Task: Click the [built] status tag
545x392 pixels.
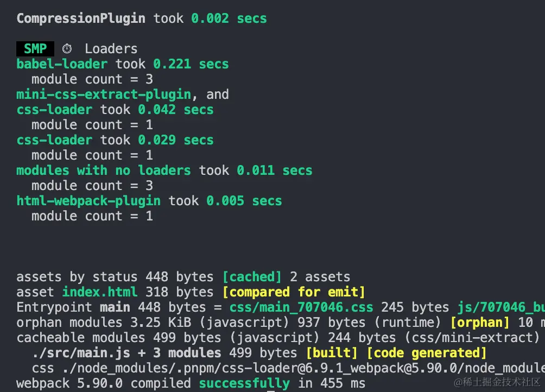Action: pos(332,353)
